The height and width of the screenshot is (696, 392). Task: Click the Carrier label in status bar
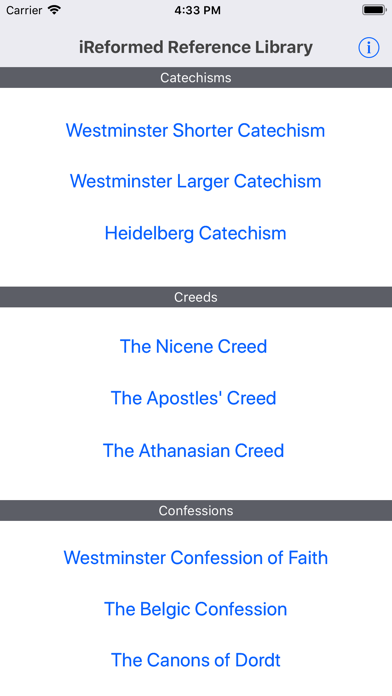point(24,10)
